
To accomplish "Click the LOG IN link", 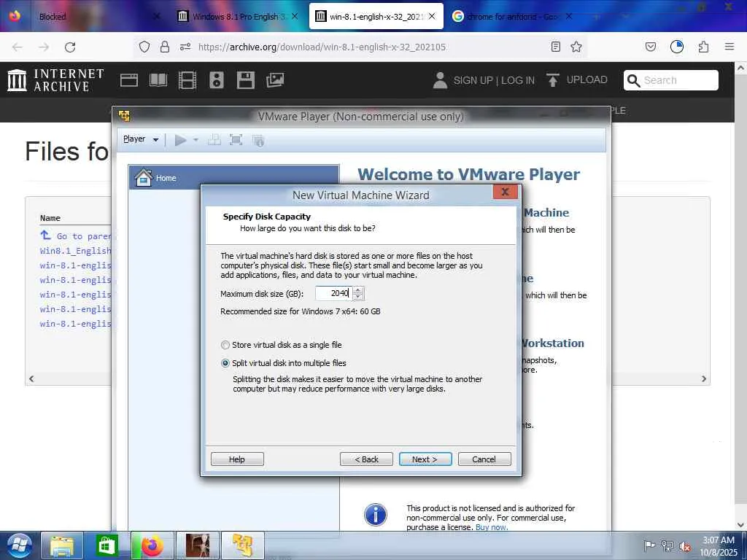I will click(x=518, y=80).
